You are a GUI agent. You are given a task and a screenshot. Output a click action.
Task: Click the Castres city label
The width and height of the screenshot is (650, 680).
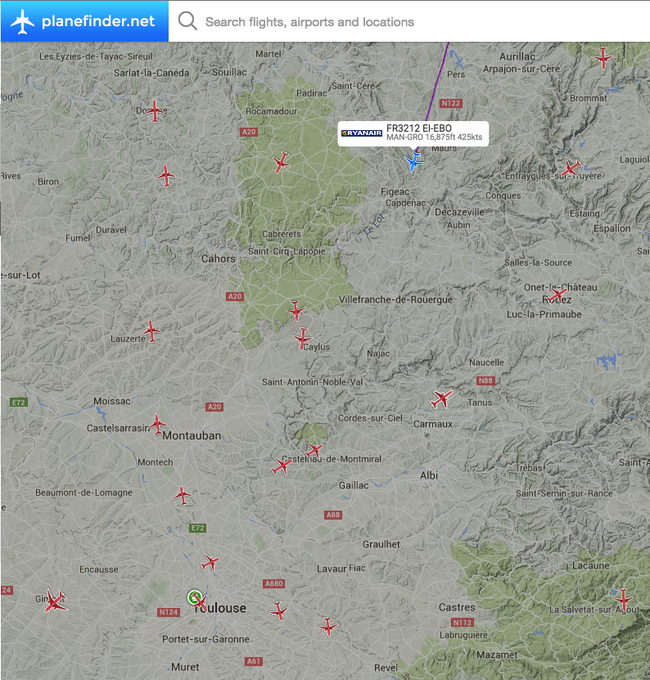click(x=457, y=607)
